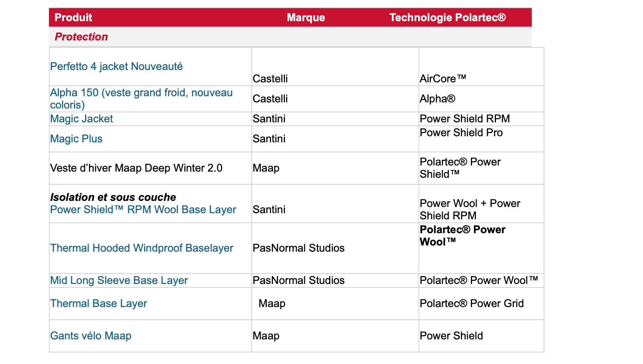Open the Thermal Base Layer link

click(99, 304)
